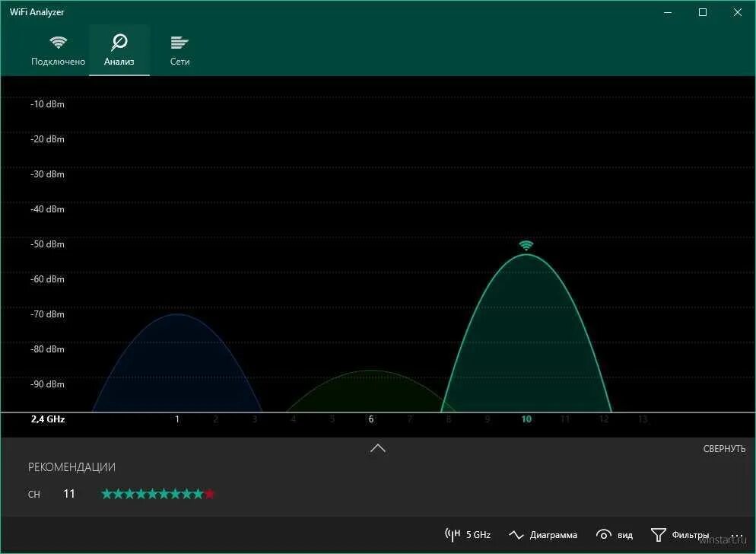Click the red star in channel rating
This screenshot has height=554, width=756.
click(x=210, y=493)
